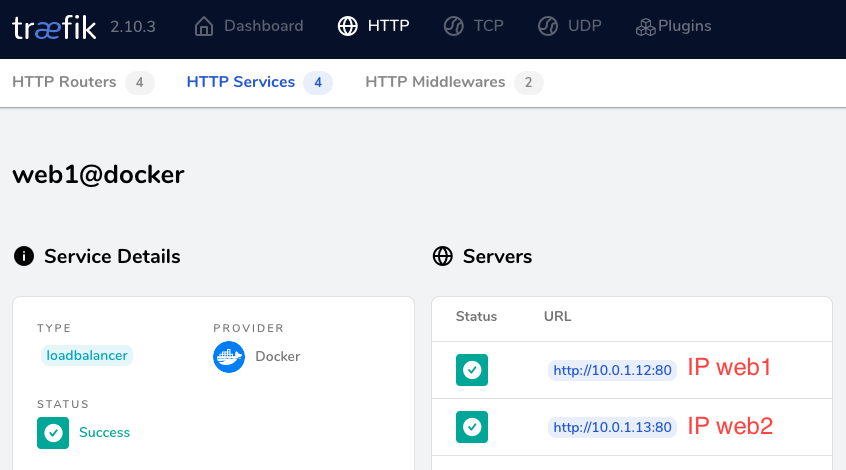Click the info icon beside Service Details

[23, 257]
